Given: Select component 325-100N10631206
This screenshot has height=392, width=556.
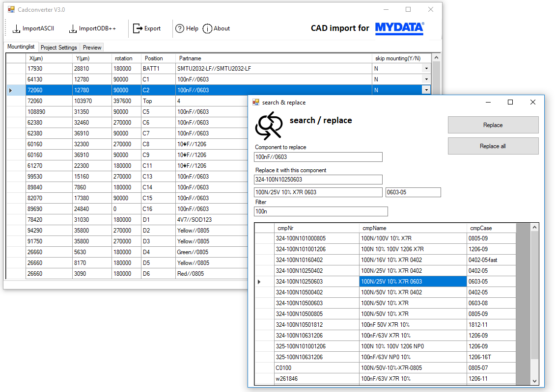Looking at the screenshot, I should pos(317,357).
